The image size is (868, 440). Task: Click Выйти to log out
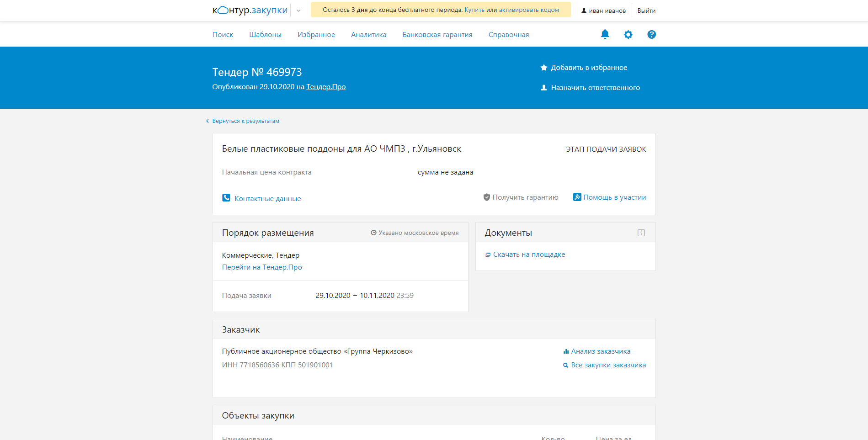646,11
